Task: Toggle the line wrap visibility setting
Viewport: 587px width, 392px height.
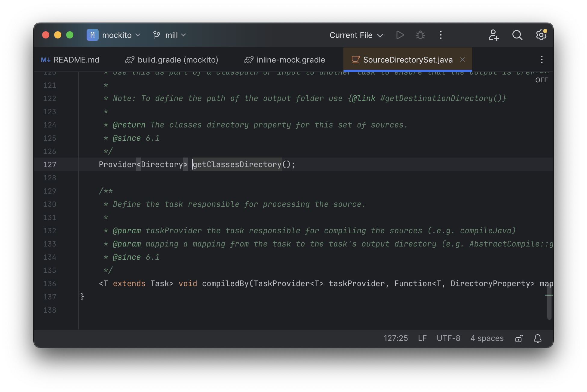Action: 541,80
